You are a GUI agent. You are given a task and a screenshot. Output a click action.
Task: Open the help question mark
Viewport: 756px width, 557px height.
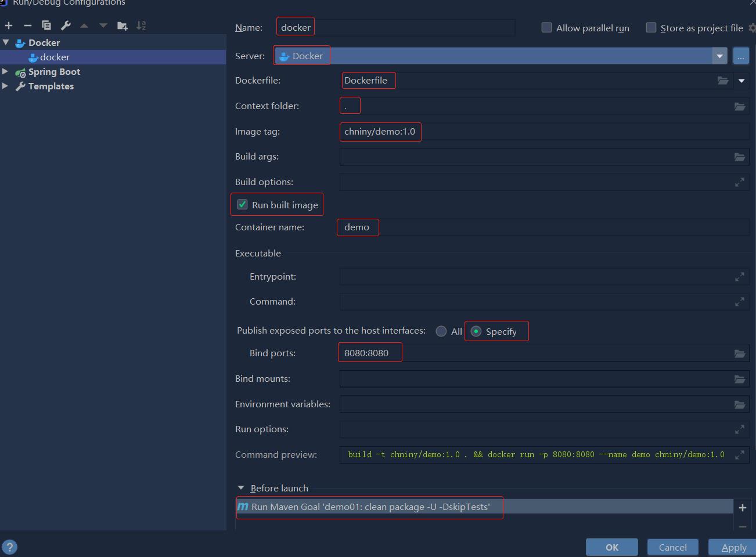pyautogui.click(x=10, y=547)
